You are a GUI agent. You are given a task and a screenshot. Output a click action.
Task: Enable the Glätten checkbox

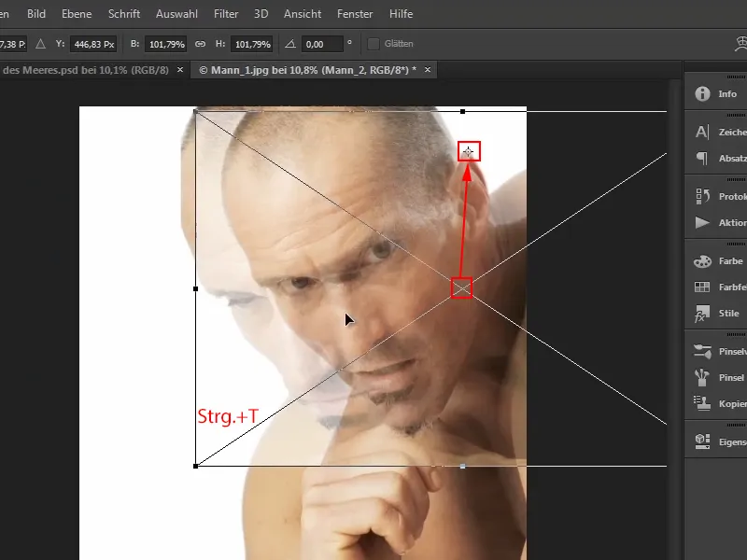pos(373,44)
